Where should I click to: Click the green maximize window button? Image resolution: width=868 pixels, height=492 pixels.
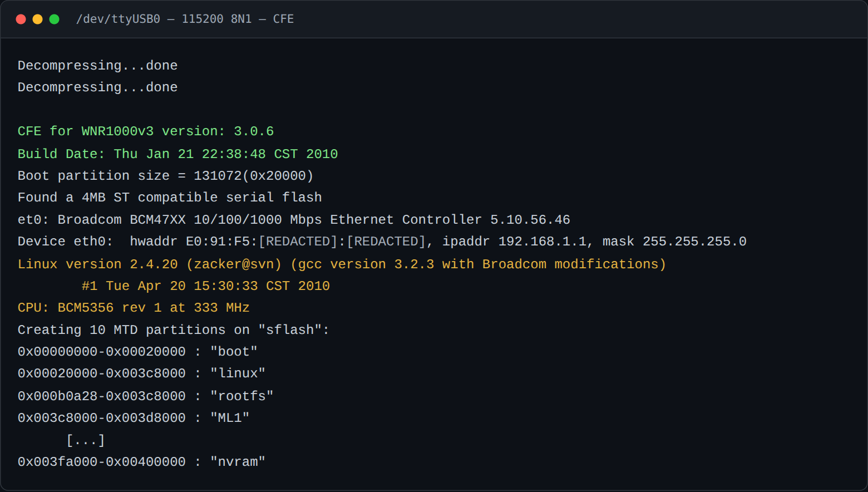pos(55,19)
